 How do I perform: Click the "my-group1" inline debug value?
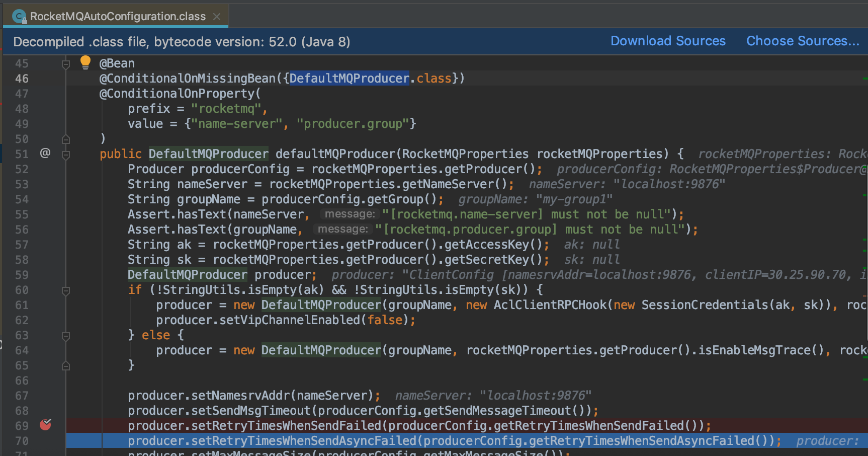[x=574, y=199]
